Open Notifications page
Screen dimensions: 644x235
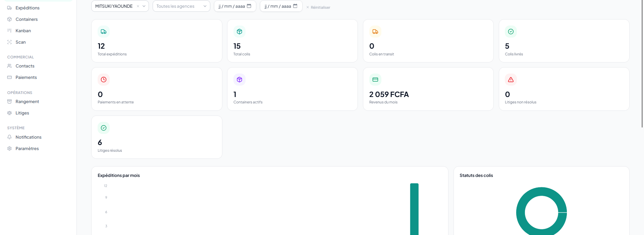pos(29,137)
